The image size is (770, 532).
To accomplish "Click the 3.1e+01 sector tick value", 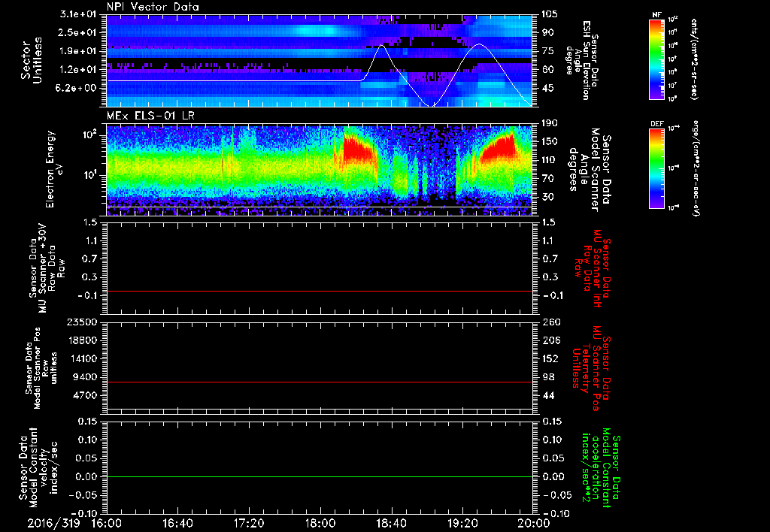I will 78,14.
